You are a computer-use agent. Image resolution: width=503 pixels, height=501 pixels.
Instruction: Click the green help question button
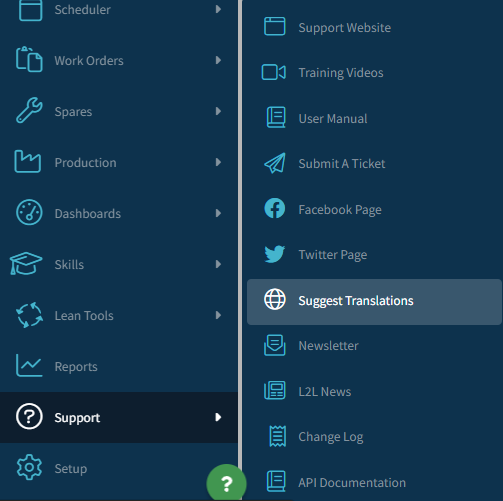[x=227, y=484]
